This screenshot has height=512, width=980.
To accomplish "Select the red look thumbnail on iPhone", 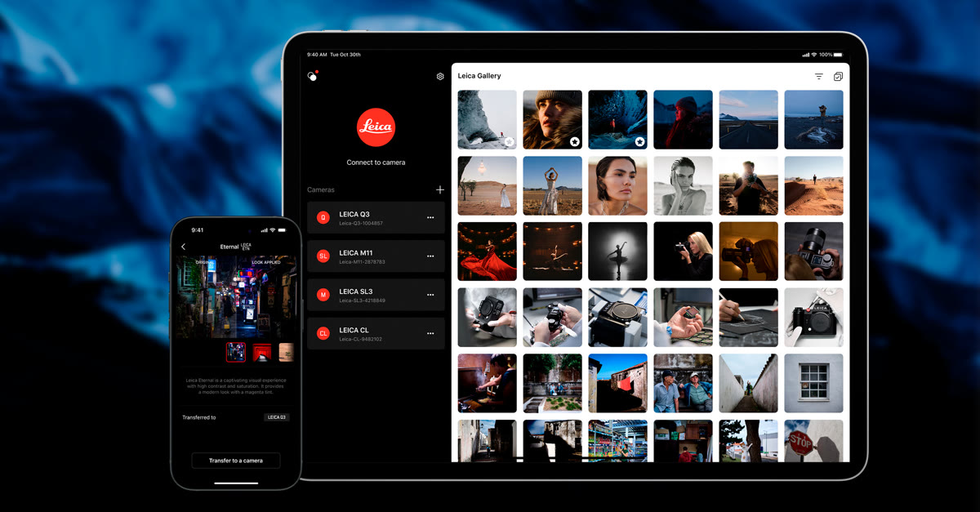I will click(x=261, y=352).
